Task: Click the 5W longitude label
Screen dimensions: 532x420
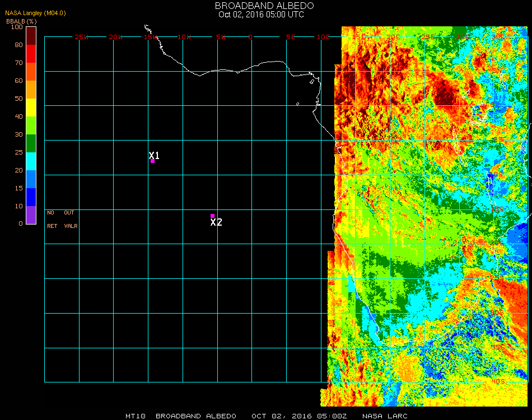Action: coord(221,37)
